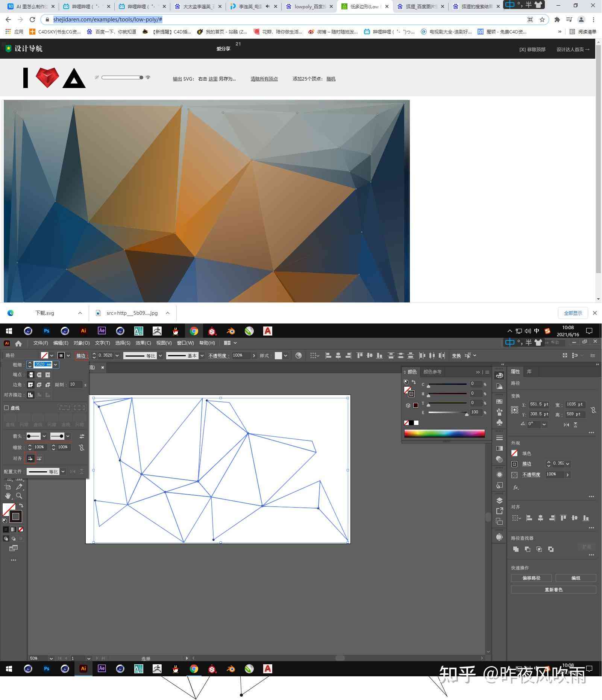Click the 偏移路径 button
The image size is (602, 700).
[531, 578]
